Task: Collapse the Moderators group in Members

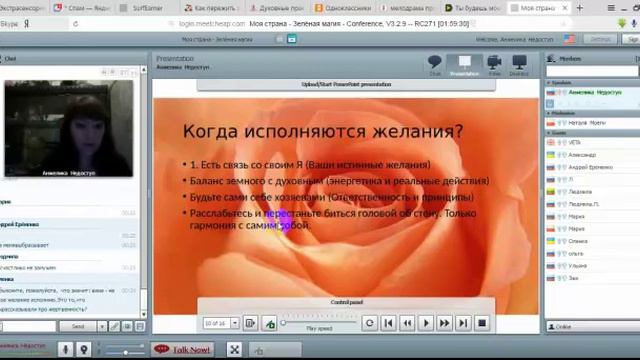Action: point(549,113)
